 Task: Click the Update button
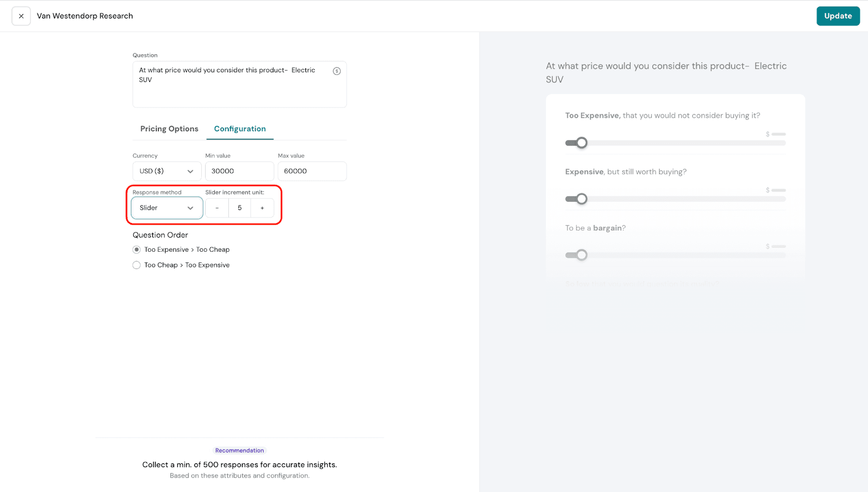(838, 16)
